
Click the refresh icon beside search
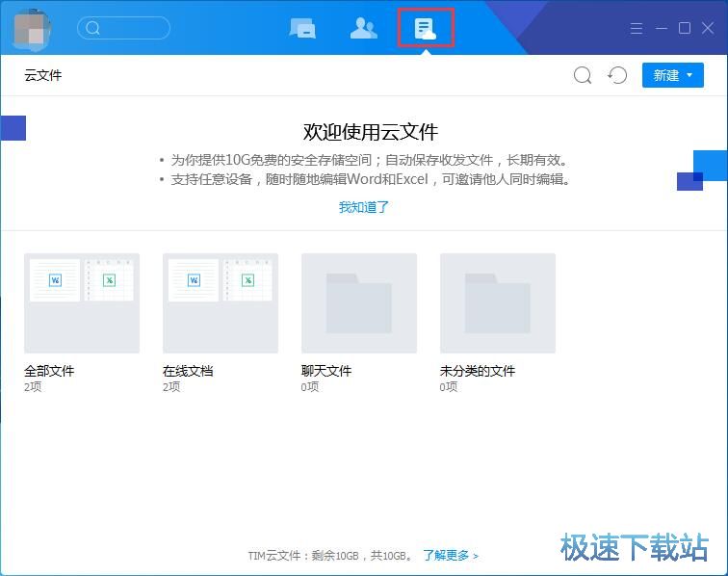click(617, 75)
